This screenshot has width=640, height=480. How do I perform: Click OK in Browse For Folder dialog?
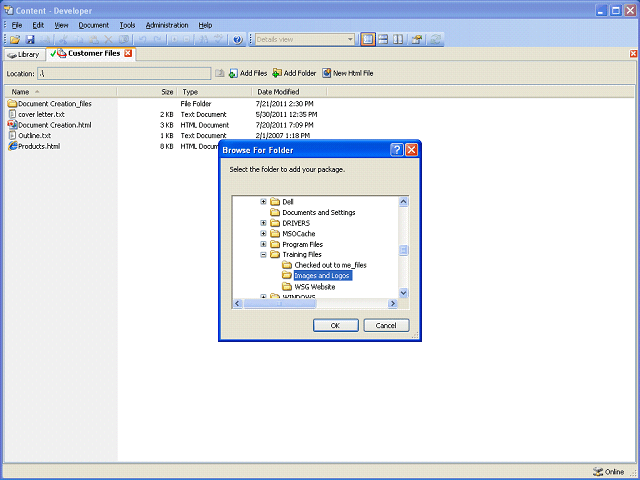(x=336, y=325)
